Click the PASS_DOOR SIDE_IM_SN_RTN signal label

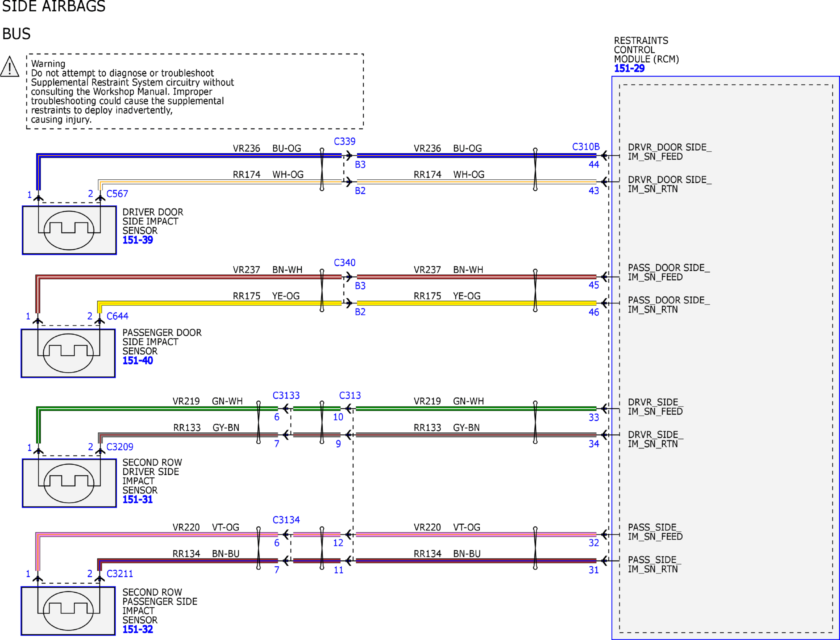(x=669, y=305)
